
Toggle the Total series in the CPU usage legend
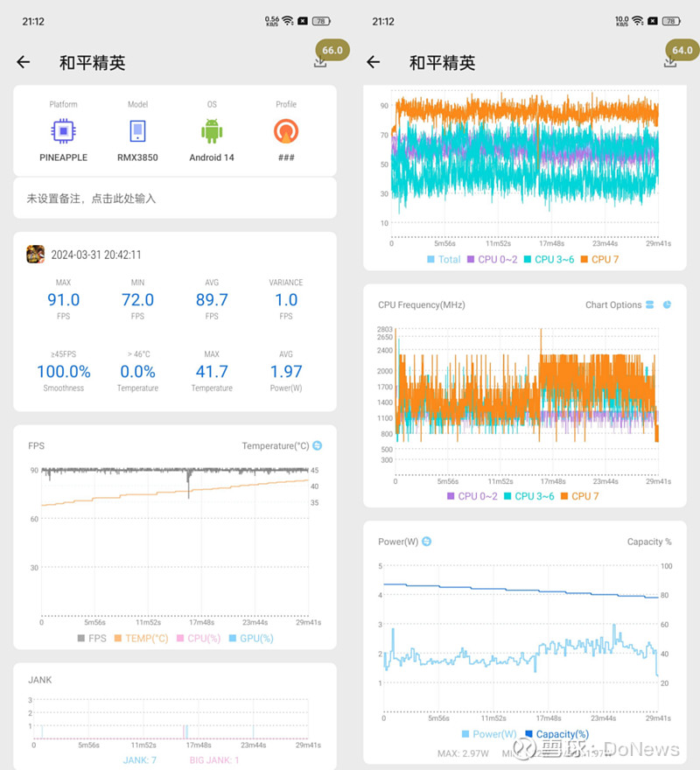click(x=444, y=259)
